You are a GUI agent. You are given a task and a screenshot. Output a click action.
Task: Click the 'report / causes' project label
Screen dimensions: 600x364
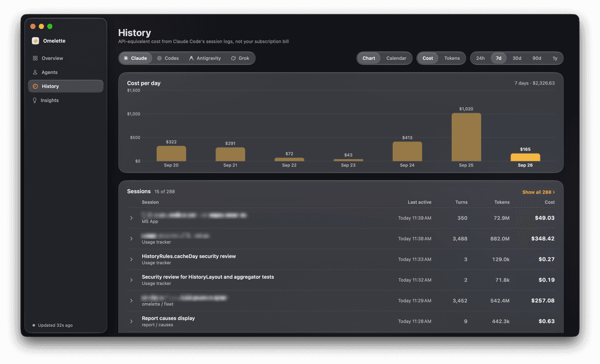coord(157,325)
